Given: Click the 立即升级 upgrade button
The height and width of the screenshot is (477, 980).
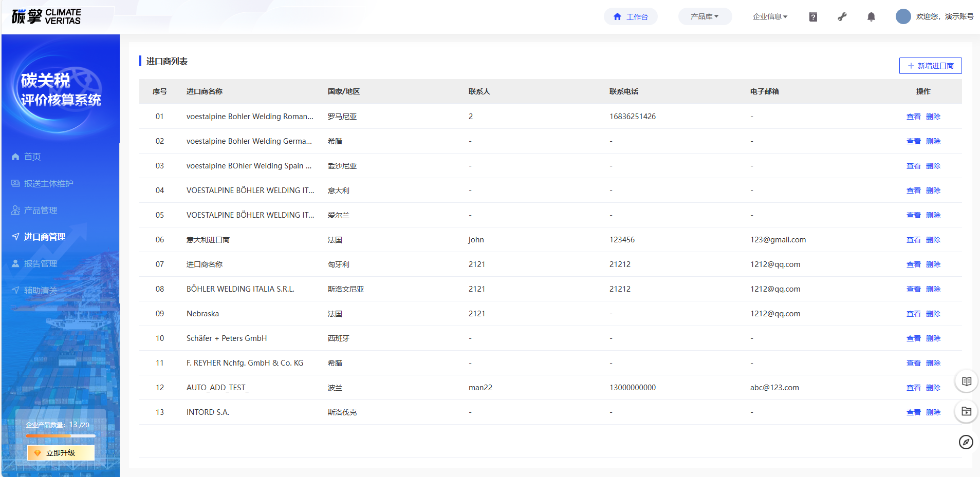Looking at the screenshot, I should click(61, 453).
